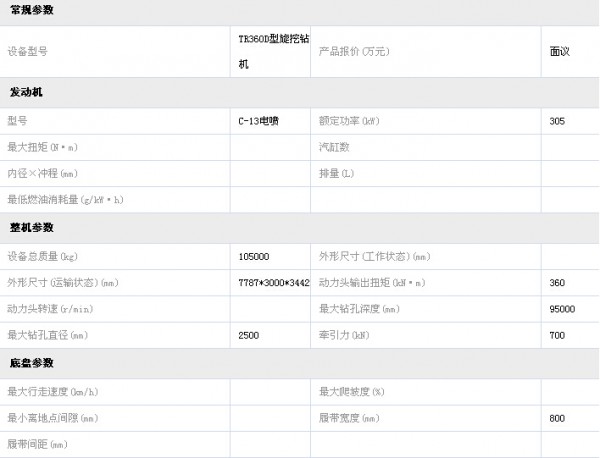The image size is (600, 458).
Task: Select the 汽缸数 label cell
Action: (334, 147)
